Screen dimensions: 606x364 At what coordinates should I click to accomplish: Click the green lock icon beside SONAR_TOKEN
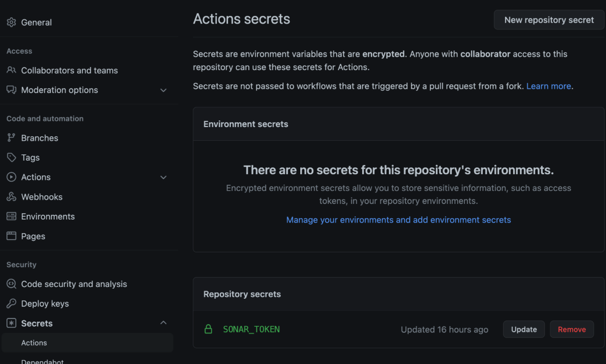208,329
